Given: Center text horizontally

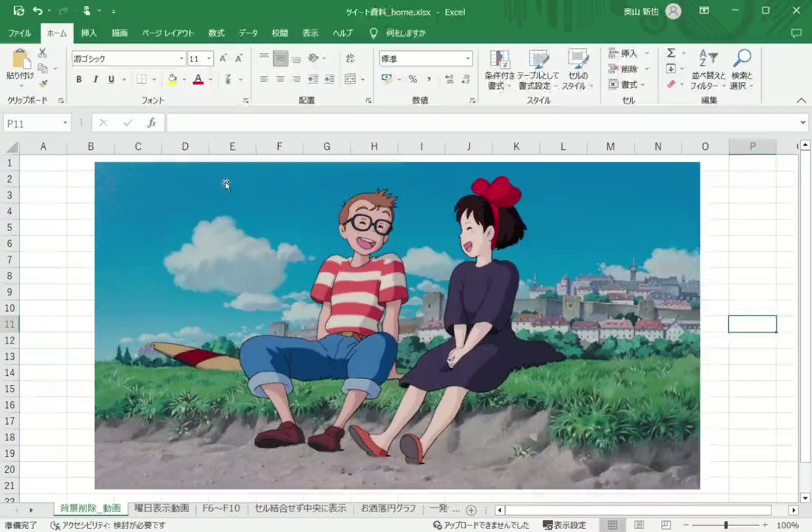Looking at the screenshot, I should pyautogui.click(x=280, y=79).
